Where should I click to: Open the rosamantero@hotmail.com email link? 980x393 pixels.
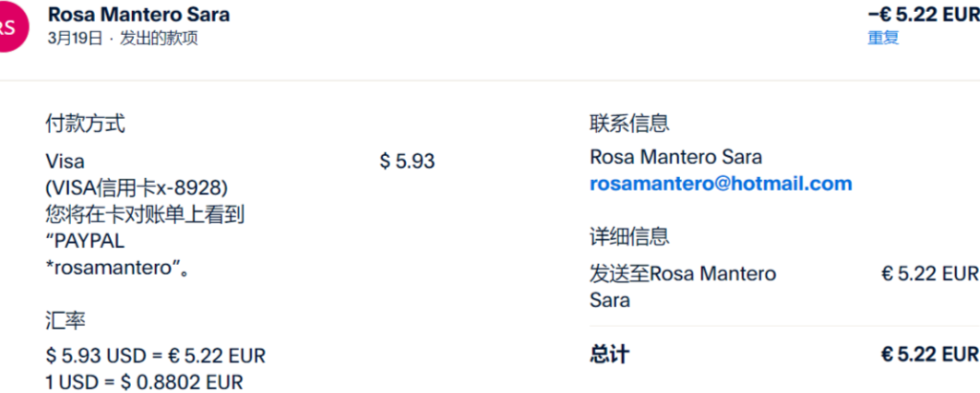721,184
